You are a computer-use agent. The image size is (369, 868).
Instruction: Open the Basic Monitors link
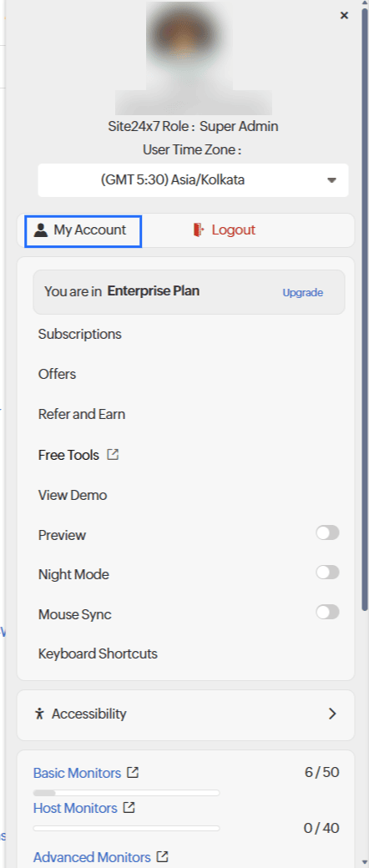point(77,773)
